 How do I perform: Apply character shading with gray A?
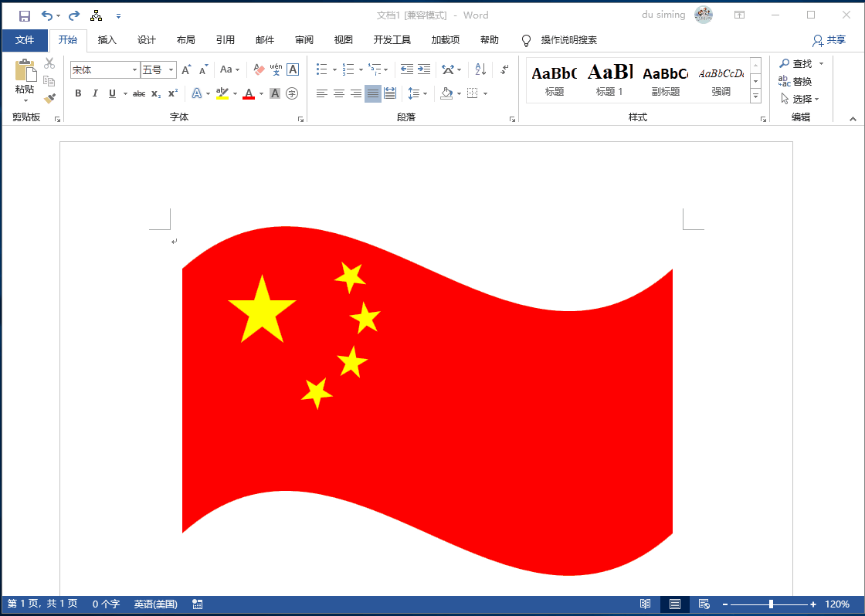(275, 93)
